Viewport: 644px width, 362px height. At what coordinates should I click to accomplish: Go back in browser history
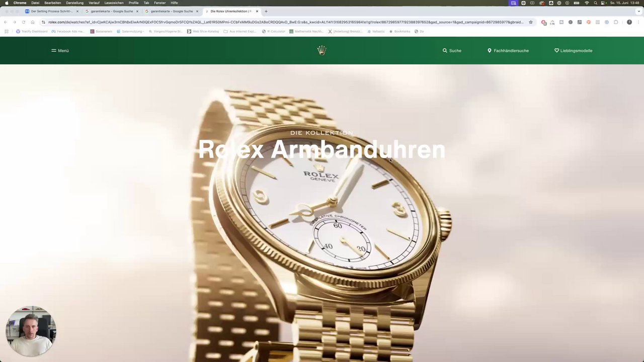click(x=6, y=22)
